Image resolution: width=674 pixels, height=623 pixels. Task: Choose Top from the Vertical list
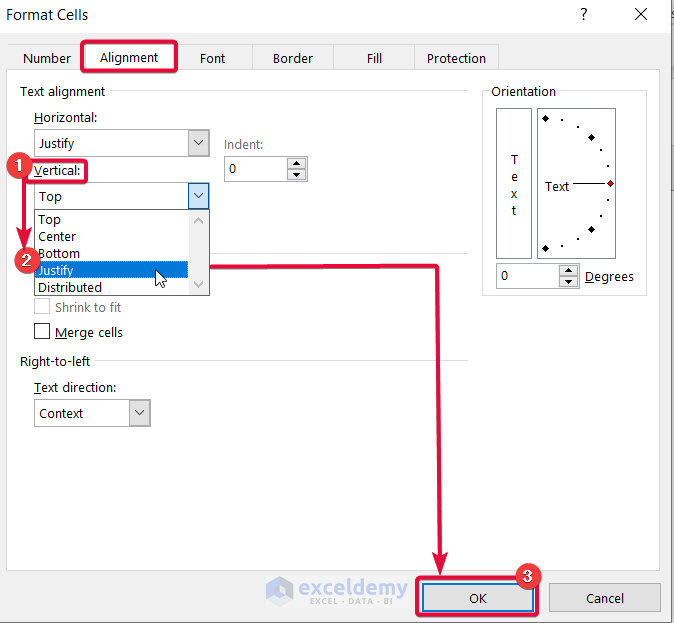pyautogui.click(x=111, y=219)
